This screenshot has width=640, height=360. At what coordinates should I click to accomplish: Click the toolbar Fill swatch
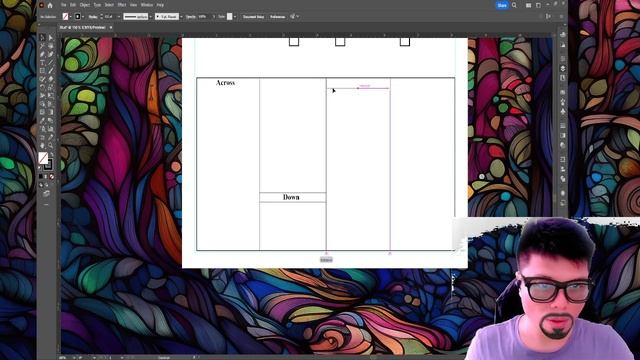(x=43, y=158)
